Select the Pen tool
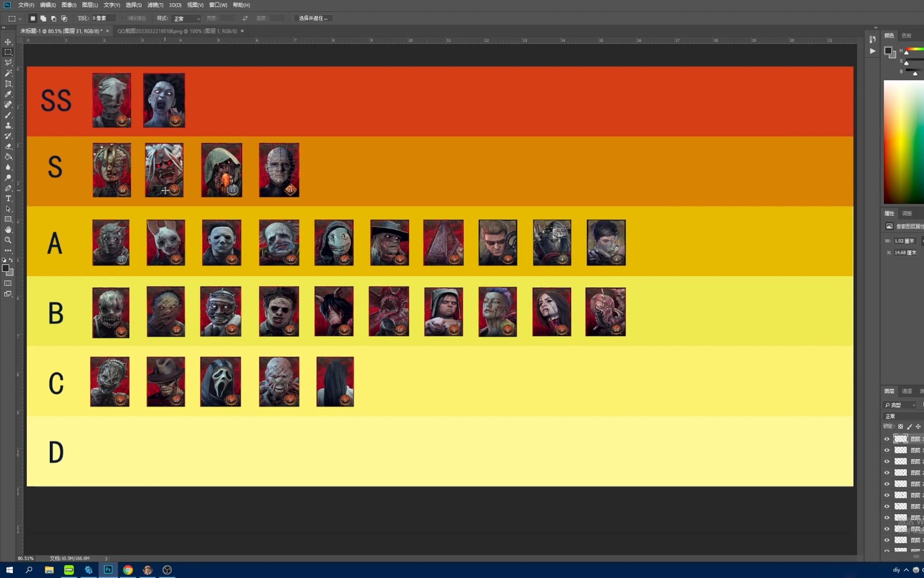 pyautogui.click(x=8, y=188)
